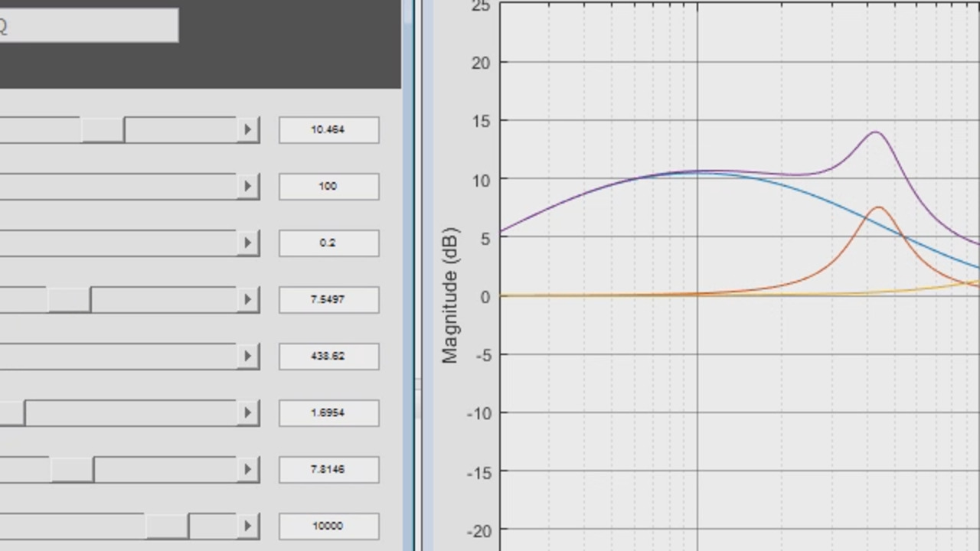Click the field showing 100
The width and height of the screenshot is (980, 551).
[x=328, y=186]
